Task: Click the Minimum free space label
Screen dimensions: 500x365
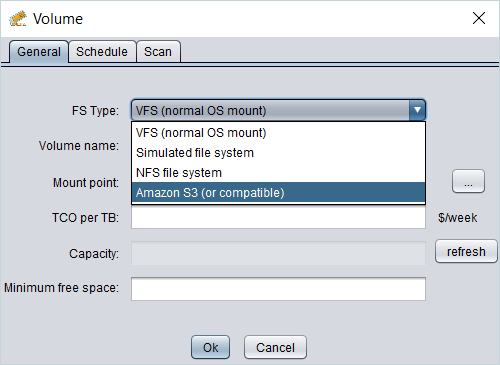Action: coord(61,288)
